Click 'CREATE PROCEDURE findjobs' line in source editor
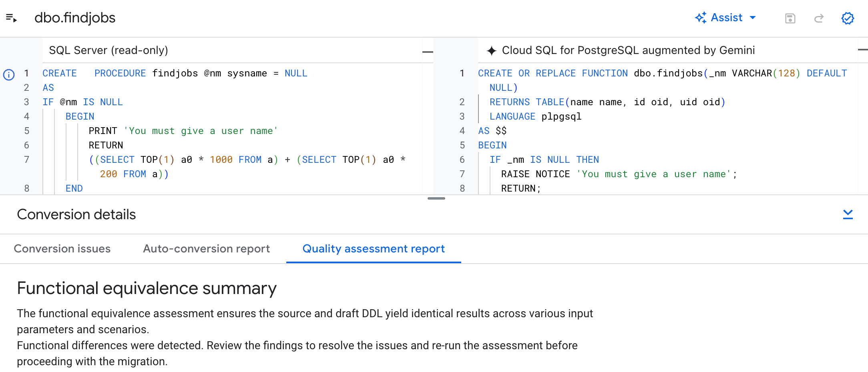The height and width of the screenshot is (372, 868). [175, 74]
